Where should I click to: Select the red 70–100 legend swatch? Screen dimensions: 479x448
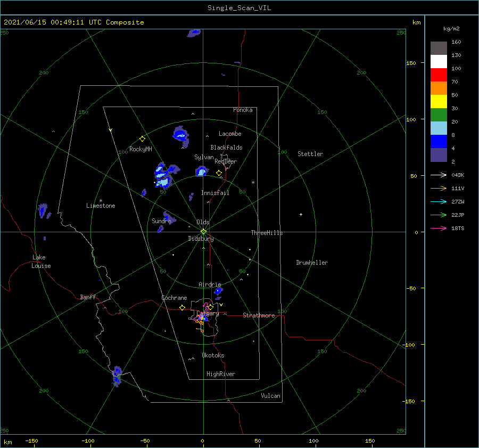[439, 75]
